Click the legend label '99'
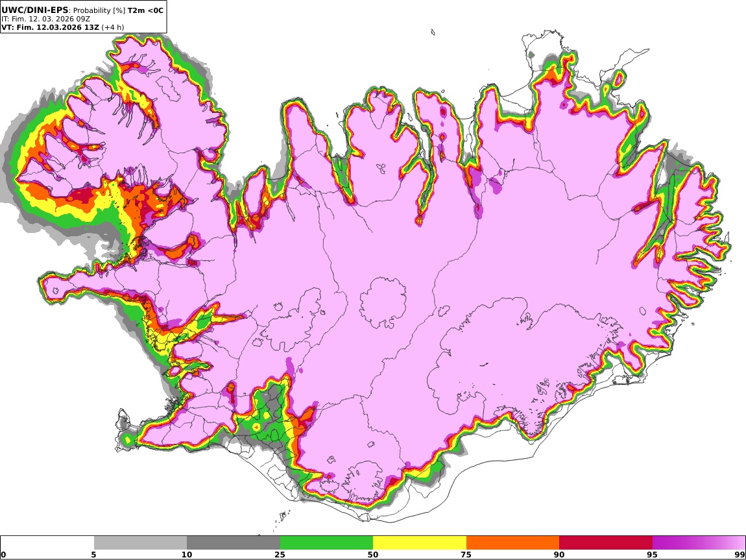The width and height of the screenshot is (746, 560). tap(740, 555)
